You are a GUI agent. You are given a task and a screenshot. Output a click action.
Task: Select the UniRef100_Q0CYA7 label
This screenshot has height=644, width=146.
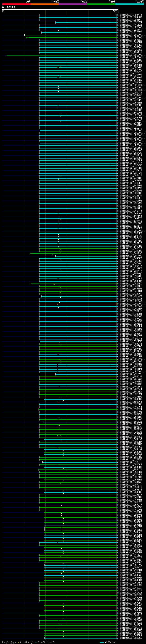pyautogui.click(x=131, y=309)
